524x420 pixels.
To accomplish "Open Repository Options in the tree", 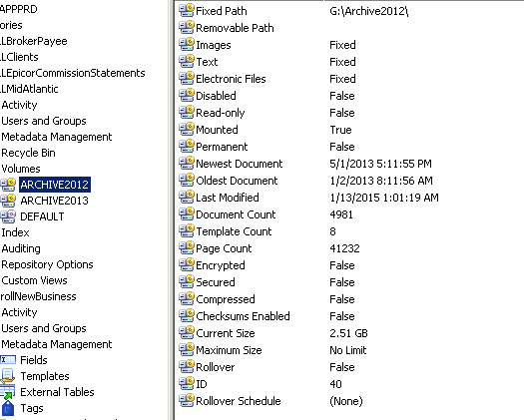I will tap(47, 264).
